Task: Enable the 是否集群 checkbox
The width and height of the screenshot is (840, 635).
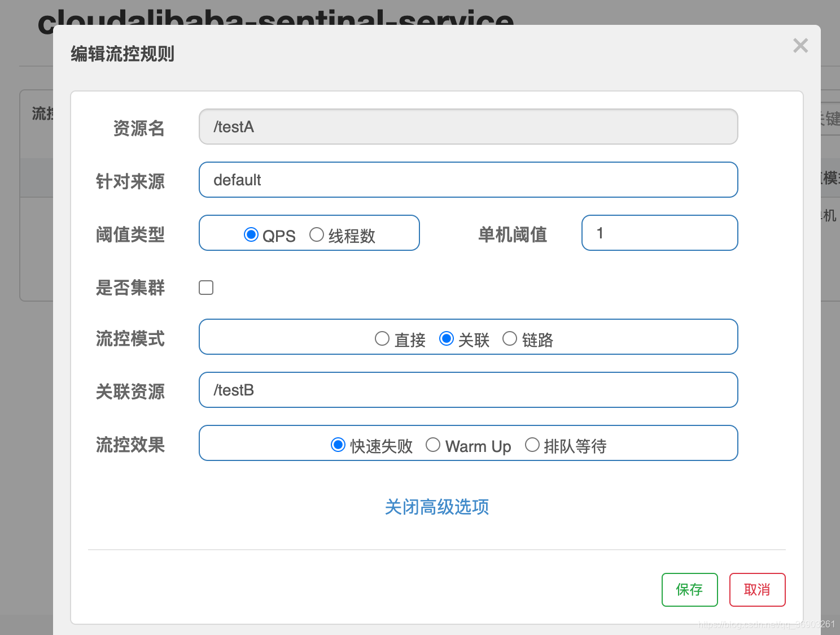Action: 206,288
